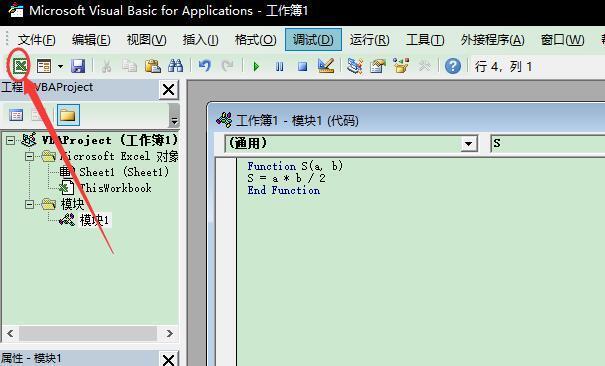Open the 调试(D) menu
This screenshot has height=366, width=605.
(x=313, y=40)
